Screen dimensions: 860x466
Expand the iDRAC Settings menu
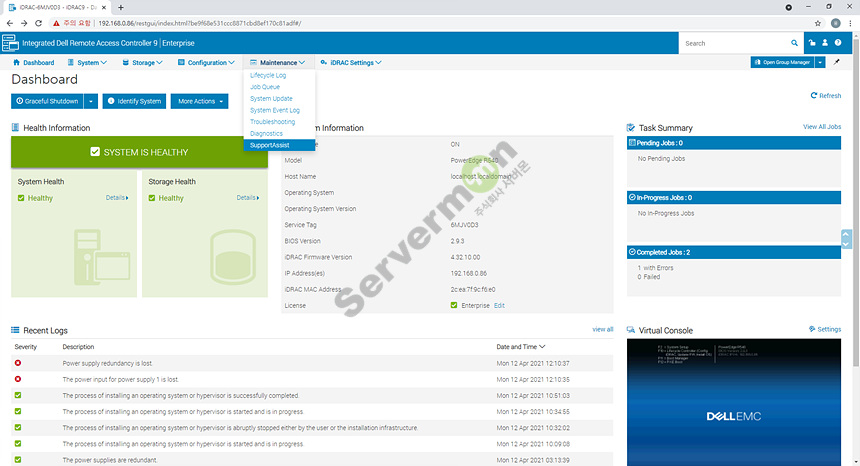point(351,62)
